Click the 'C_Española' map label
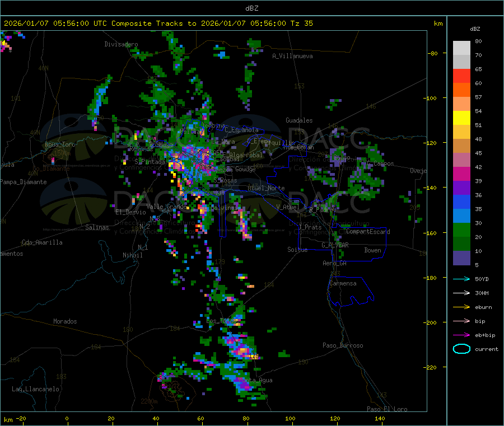 tap(241, 130)
